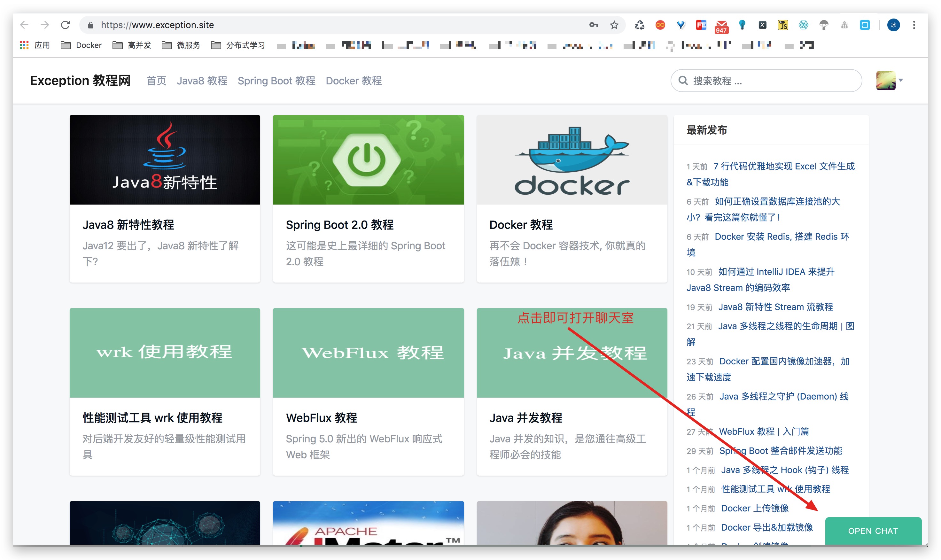The width and height of the screenshot is (941, 560).
Task: Click the browser back arrow
Action: pos(25,25)
